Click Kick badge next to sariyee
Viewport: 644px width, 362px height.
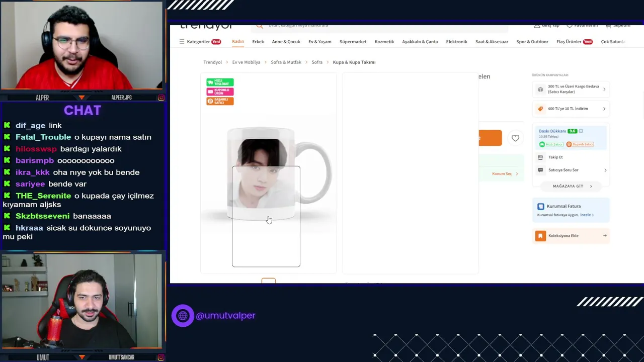(7, 184)
